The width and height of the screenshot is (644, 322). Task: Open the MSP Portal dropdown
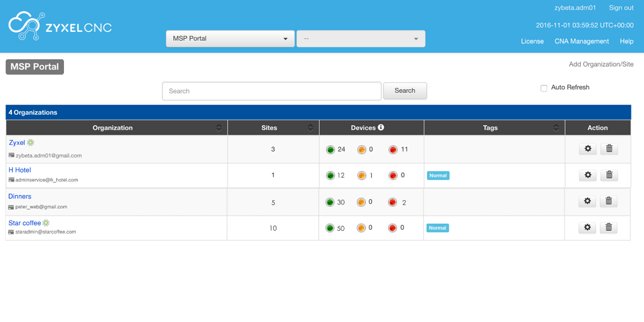tap(230, 39)
